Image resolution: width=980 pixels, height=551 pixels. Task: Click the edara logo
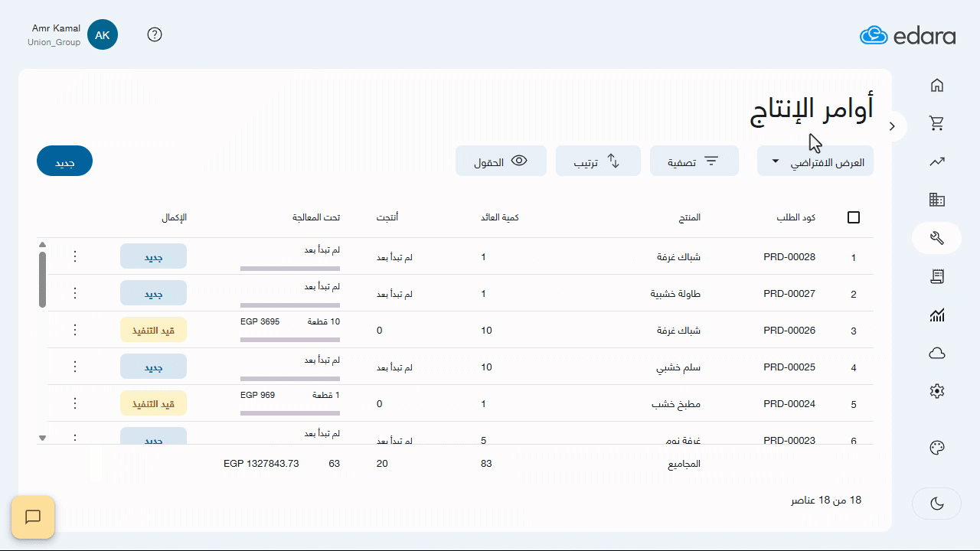[x=907, y=35]
